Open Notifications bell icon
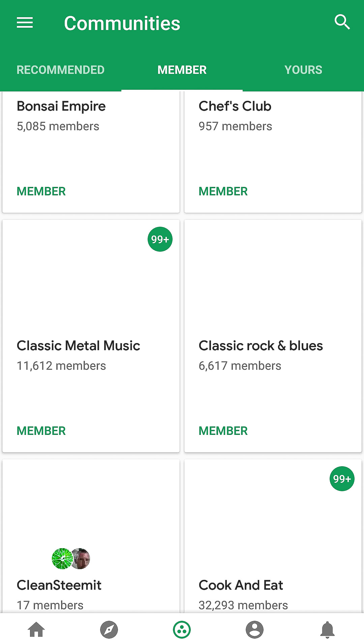The image size is (364, 642). pos(327,630)
